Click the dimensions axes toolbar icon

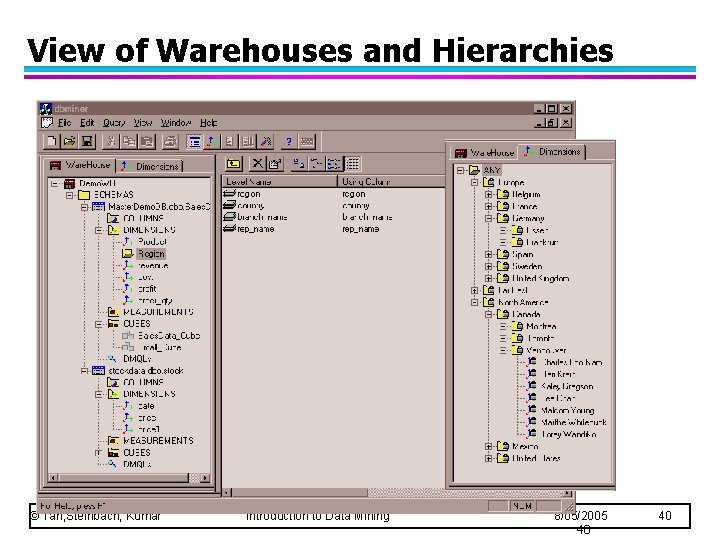click(212, 141)
